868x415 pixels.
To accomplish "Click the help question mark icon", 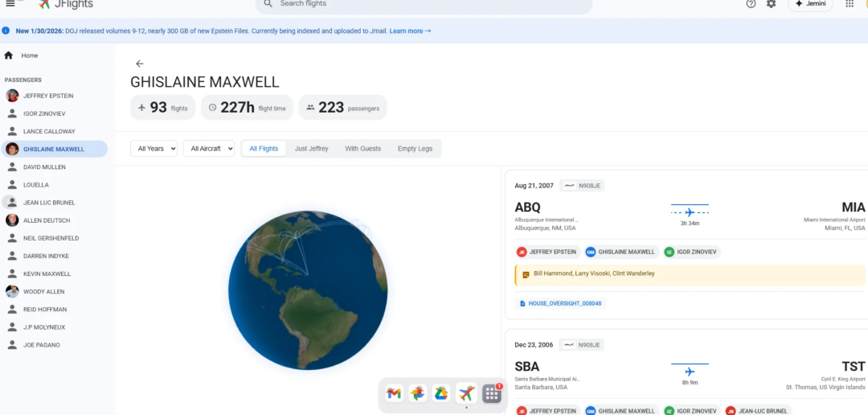I will click(x=751, y=4).
